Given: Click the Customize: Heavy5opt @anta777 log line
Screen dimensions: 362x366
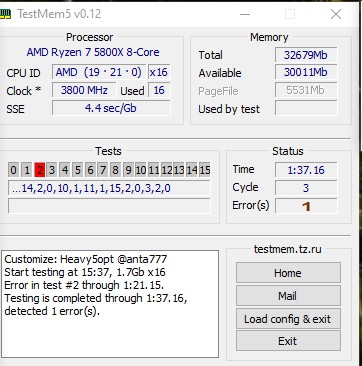Looking at the screenshot, I should click(86, 259).
